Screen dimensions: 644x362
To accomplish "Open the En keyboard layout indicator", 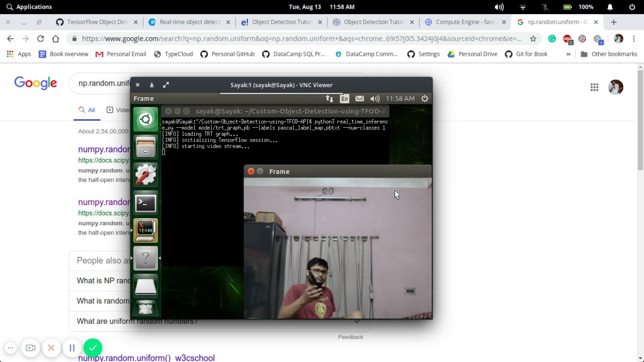I will pyautogui.click(x=345, y=99).
